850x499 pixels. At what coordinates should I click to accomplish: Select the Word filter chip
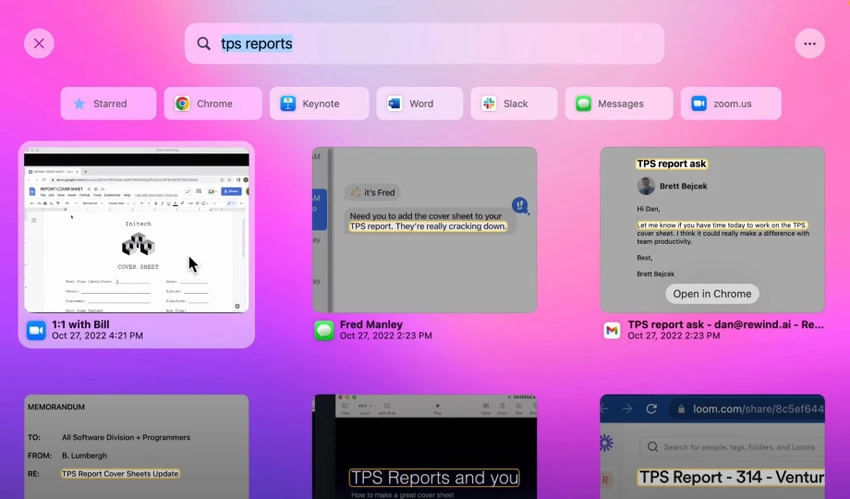coord(420,103)
